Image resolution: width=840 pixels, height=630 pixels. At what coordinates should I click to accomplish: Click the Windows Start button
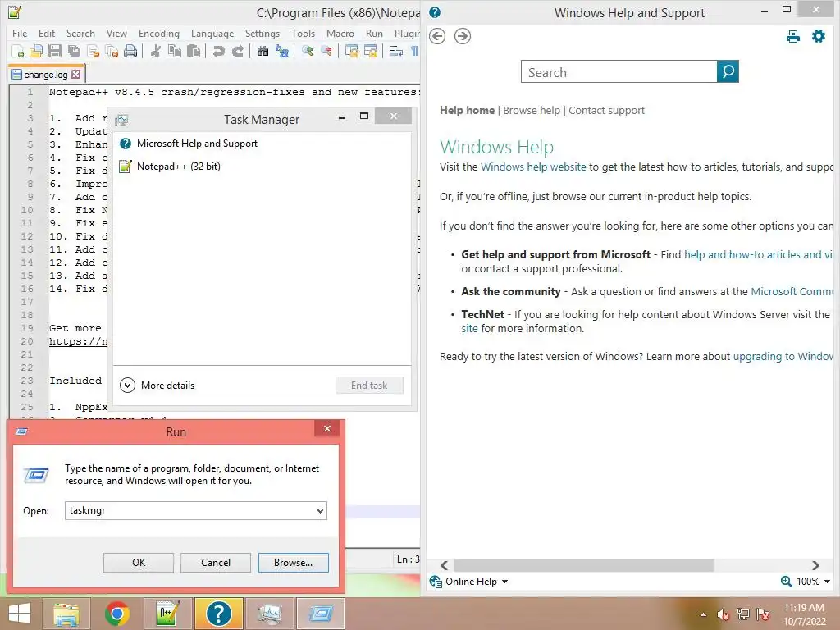[x=20, y=614]
